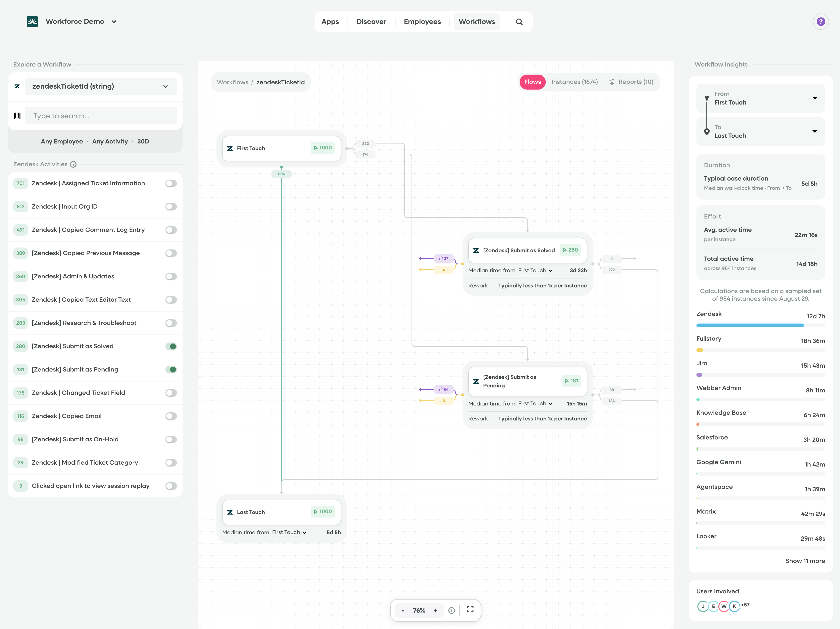Click the Fullstory yellow usage bar

[700, 350]
